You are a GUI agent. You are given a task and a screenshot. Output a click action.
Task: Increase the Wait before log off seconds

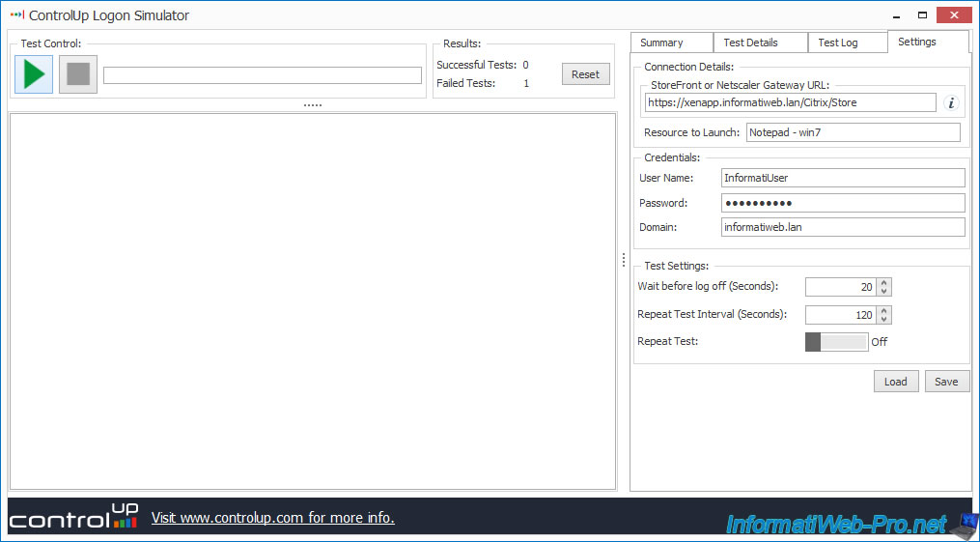(883, 282)
